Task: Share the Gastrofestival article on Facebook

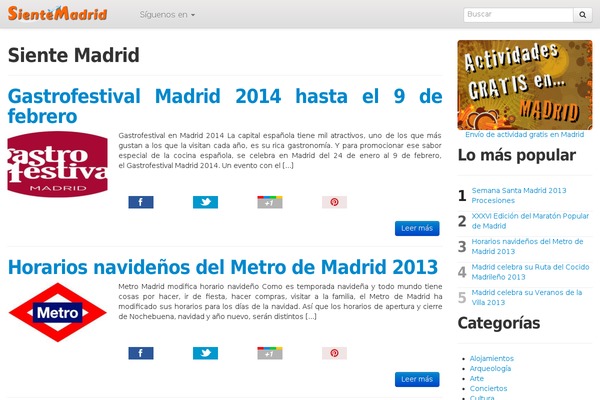Action: click(x=141, y=202)
